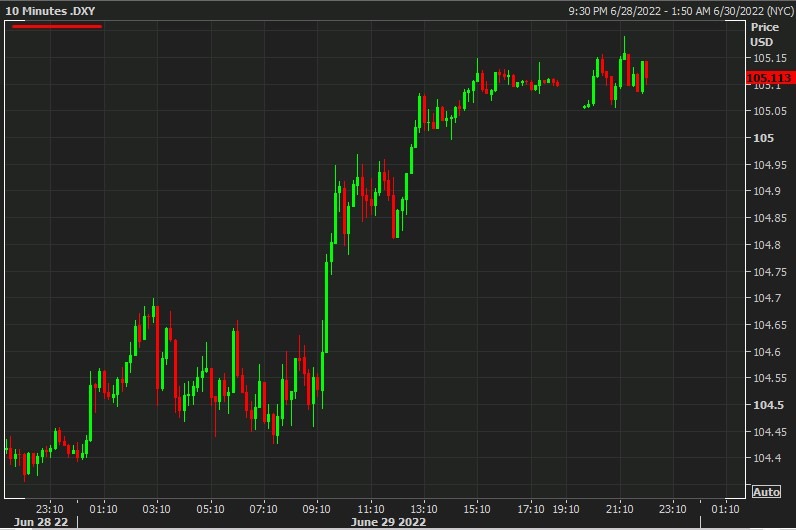Click the bold 104.5 price level label

click(768, 405)
